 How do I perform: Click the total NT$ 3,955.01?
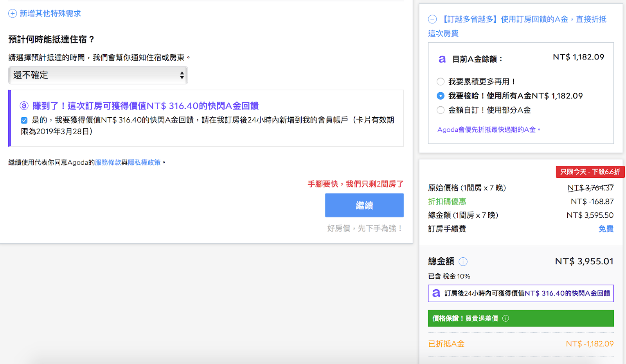point(584,261)
